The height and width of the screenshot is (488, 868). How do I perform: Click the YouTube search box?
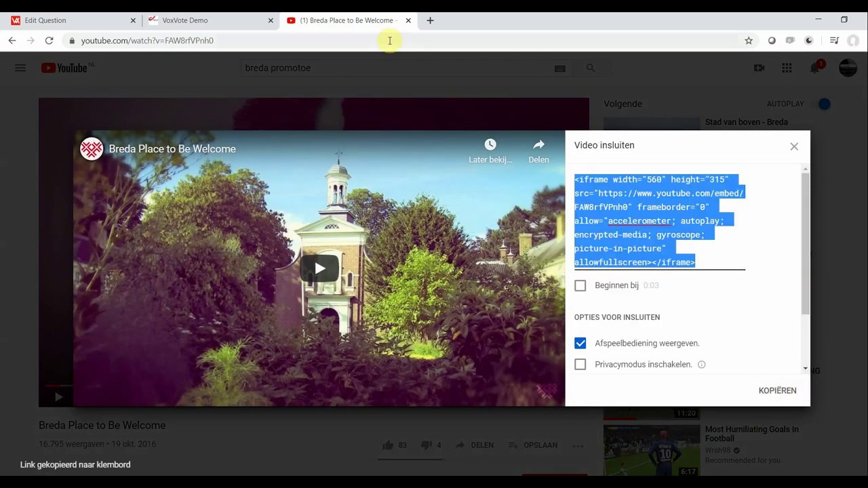click(x=405, y=68)
